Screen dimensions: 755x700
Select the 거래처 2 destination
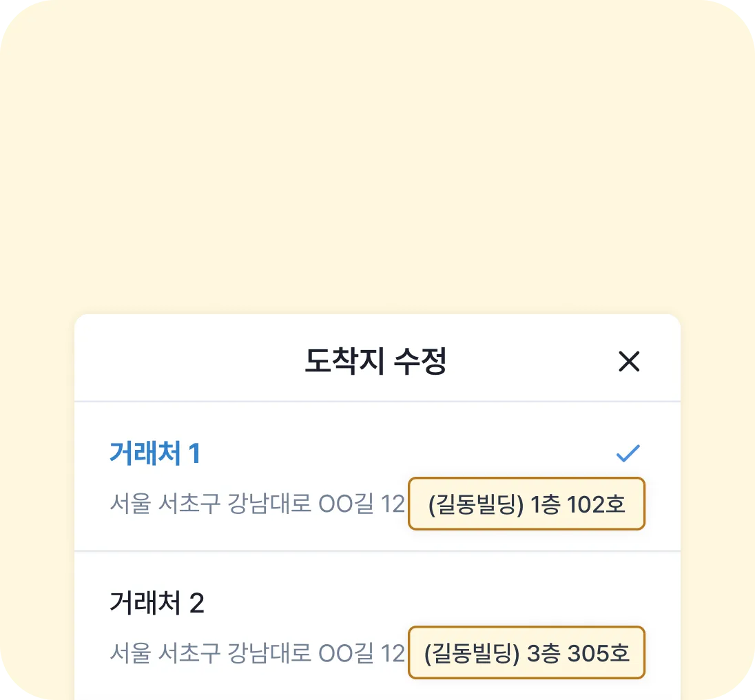coord(157,604)
